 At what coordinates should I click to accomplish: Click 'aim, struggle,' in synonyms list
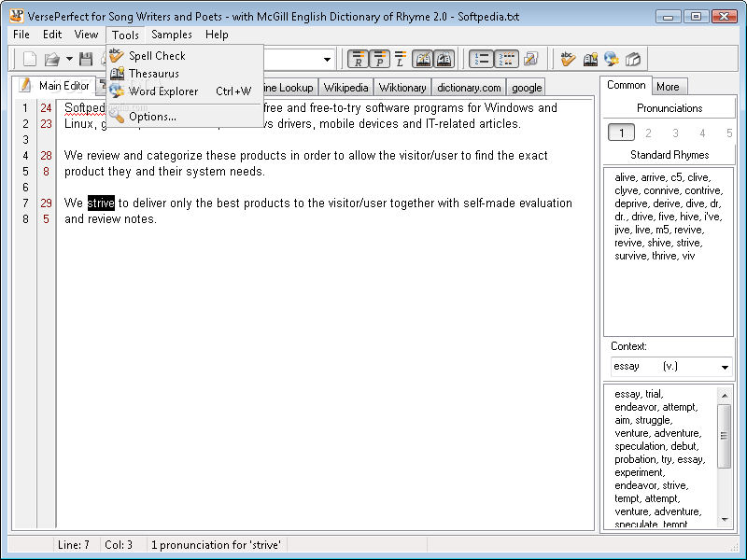click(x=643, y=420)
